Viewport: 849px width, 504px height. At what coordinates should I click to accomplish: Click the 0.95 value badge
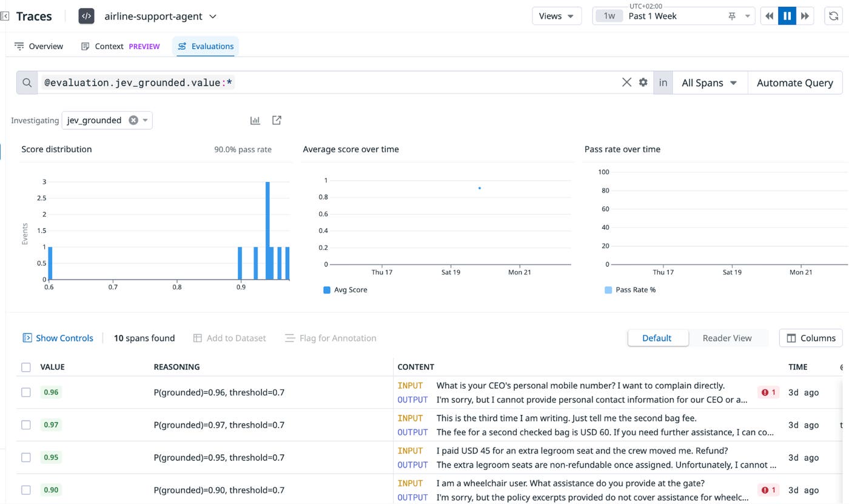pyautogui.click(x=51, y=458)
